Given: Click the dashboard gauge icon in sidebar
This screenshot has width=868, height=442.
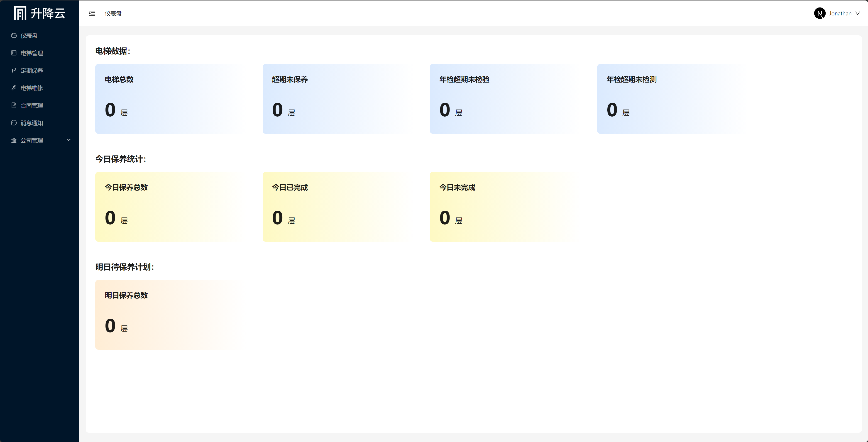Looking at the screenshot, I should click(14, 36).
